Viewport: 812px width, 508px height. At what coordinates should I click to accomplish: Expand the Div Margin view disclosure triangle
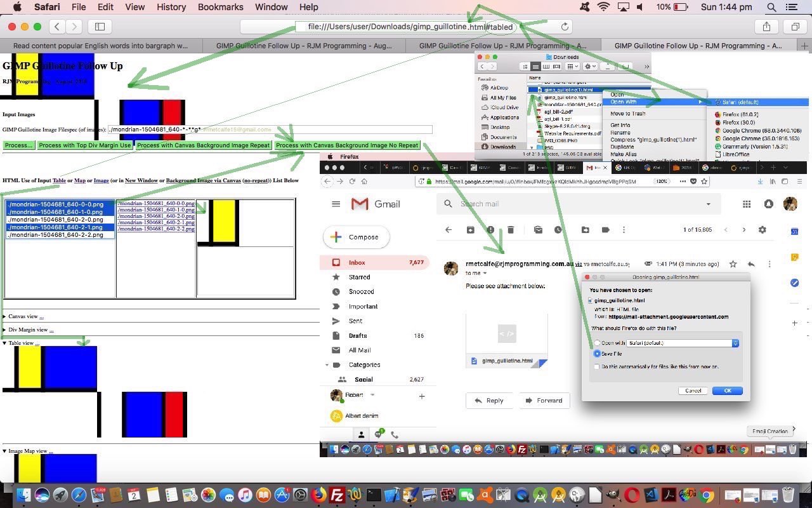pyautogui.click(x=4, y=330)
